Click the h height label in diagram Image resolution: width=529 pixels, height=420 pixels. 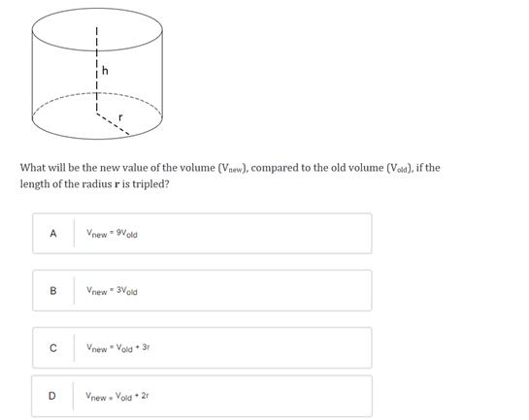pos(105,71)
